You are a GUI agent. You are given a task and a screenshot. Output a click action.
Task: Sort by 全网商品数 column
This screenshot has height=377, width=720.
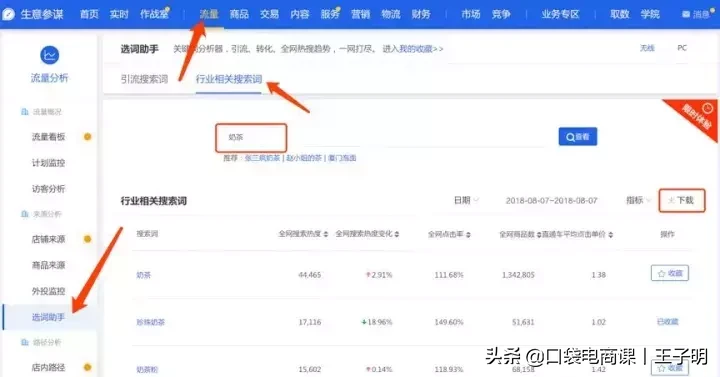(520, 234)
